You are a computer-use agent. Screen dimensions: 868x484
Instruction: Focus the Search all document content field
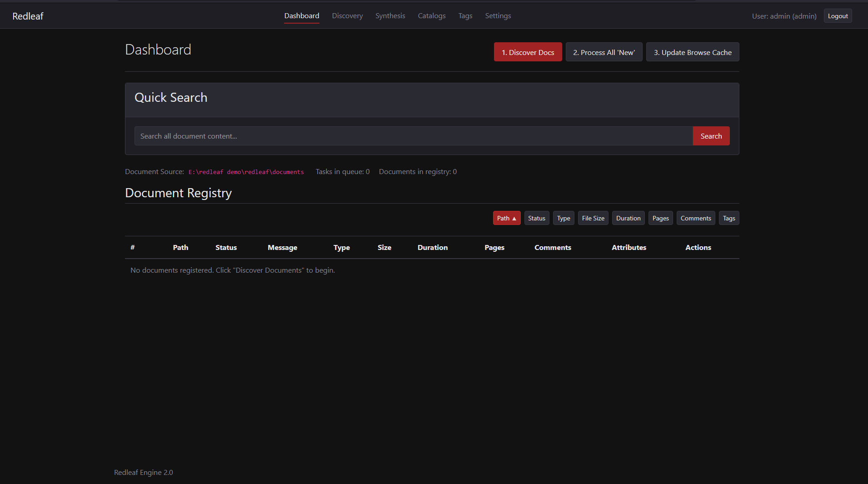click(x=413, y=136)
